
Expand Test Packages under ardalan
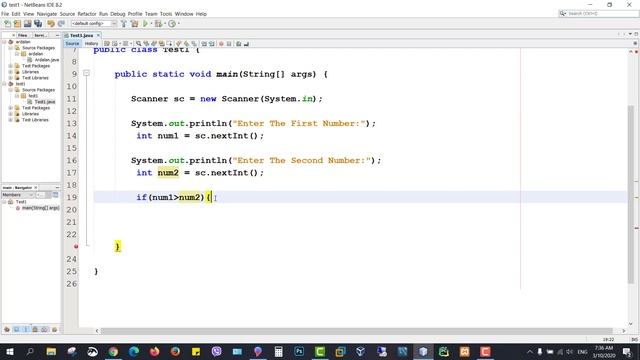pos(11,66)
